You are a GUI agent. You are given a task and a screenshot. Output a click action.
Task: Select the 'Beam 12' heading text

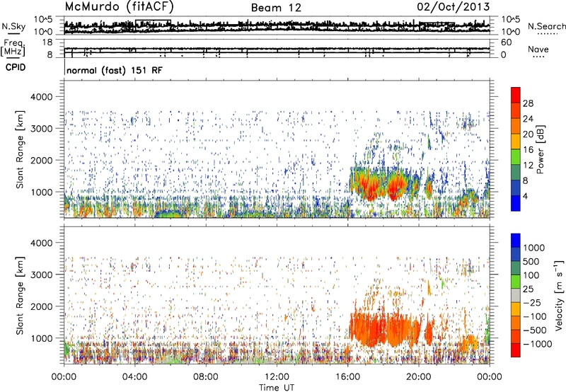pyautogui.click(x=276, y=8)
